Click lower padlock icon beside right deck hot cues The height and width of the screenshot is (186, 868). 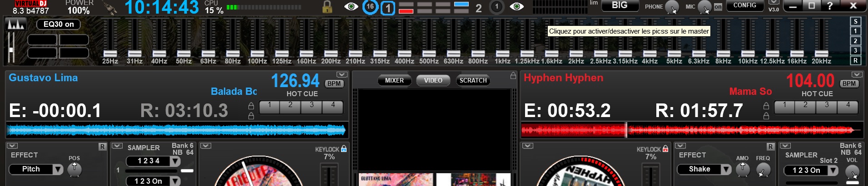[x=766, y=116]
